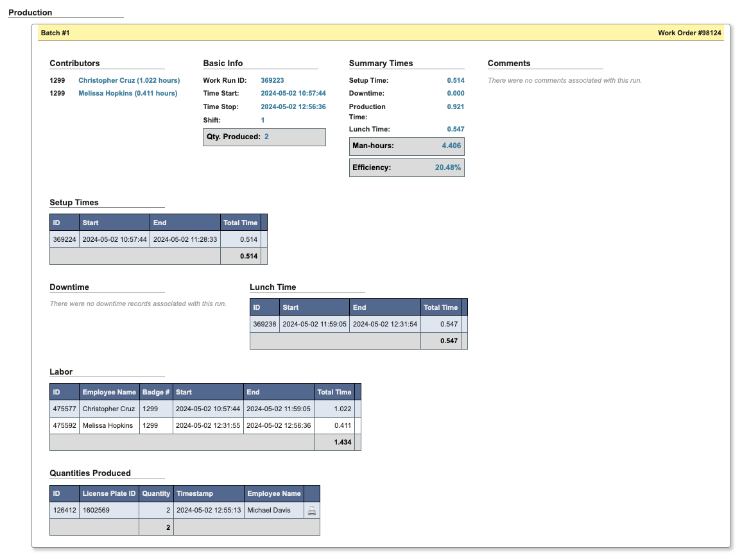Click Efficiency value 20.48%
The height and width of the screenshot is (560, 742).
[448, 167]
